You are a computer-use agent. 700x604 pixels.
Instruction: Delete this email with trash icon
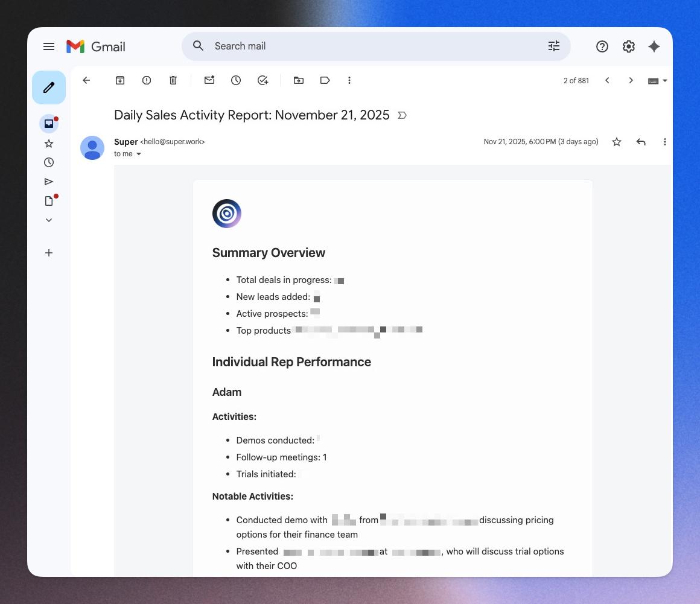click(x=173, y=80)
